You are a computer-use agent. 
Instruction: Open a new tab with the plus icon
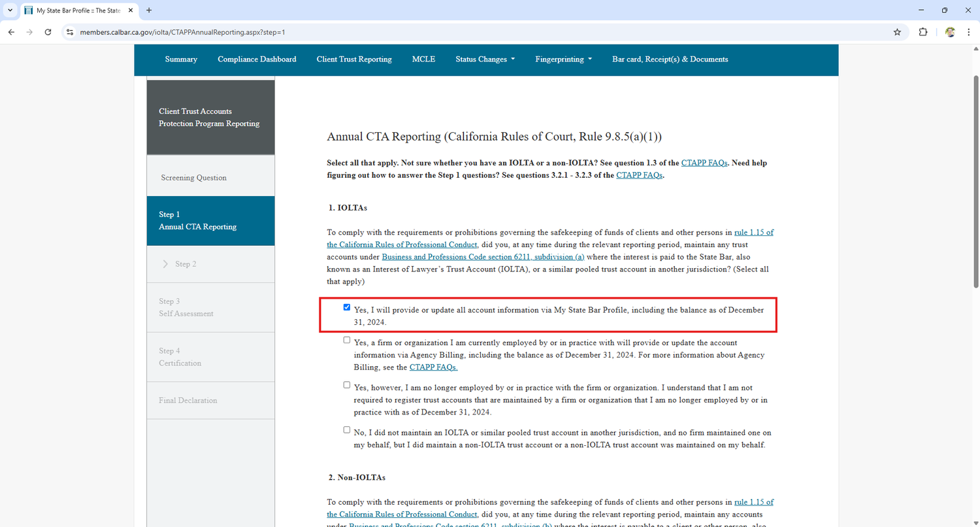(149, 10)
